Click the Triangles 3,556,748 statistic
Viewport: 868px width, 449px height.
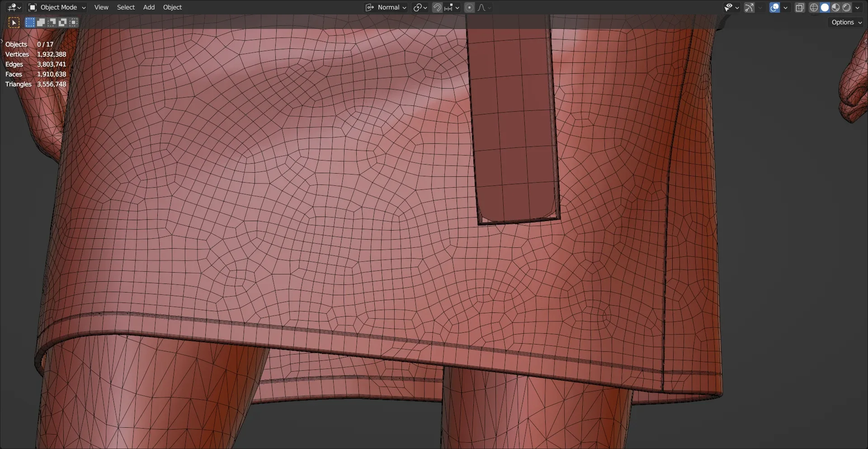point(36,84)
